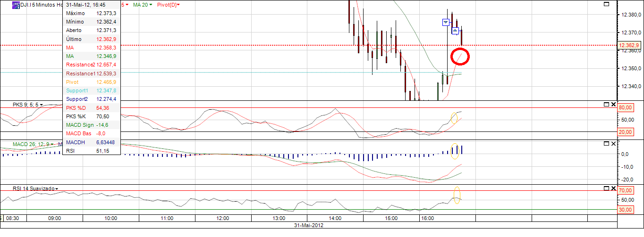Click the PKS %K 70,50 row
Image resolution: width=644 pixels, height=237 pixels.
coord(91,116)
